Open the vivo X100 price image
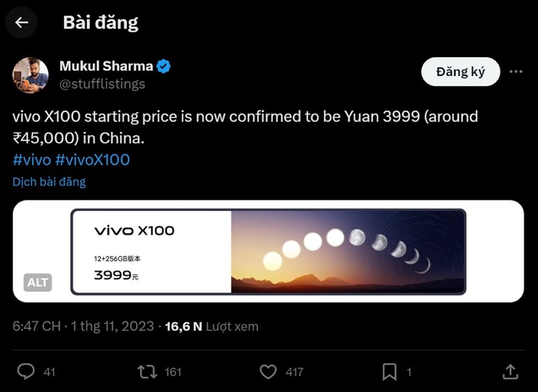Image resolution: width=538 pixels, height=392 pixels. coord(268,251)
